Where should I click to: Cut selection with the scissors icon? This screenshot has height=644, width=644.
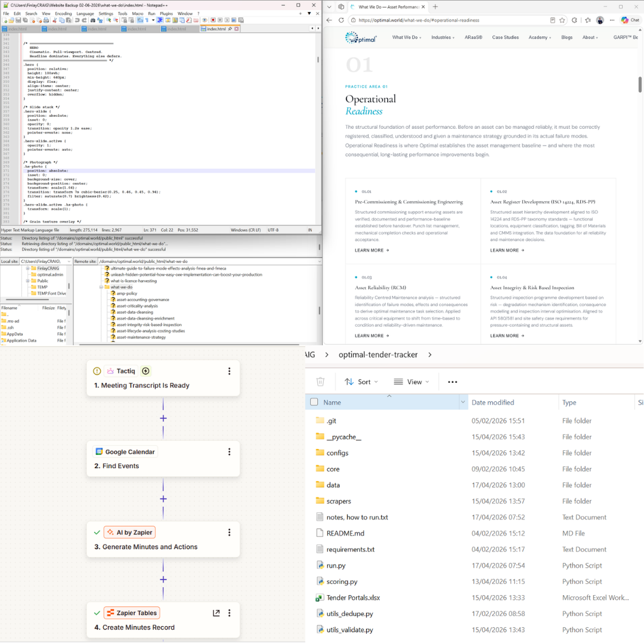coord(54,20)
